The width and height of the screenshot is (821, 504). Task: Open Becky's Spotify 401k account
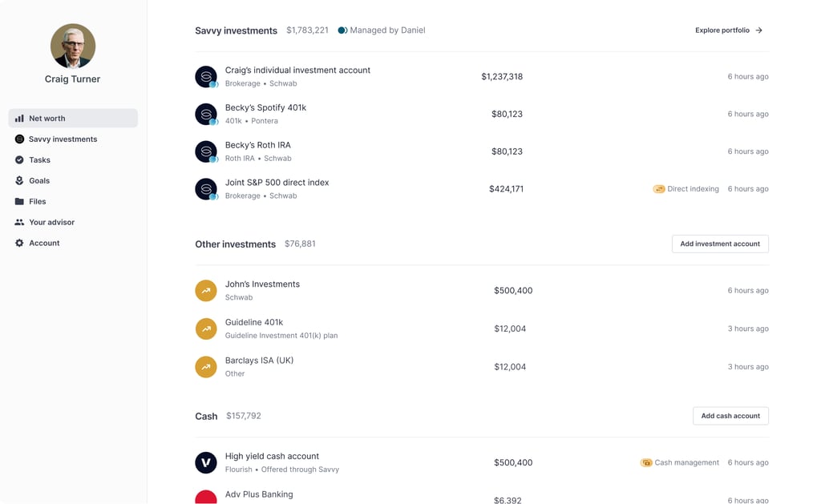click(x=482, y=114)
